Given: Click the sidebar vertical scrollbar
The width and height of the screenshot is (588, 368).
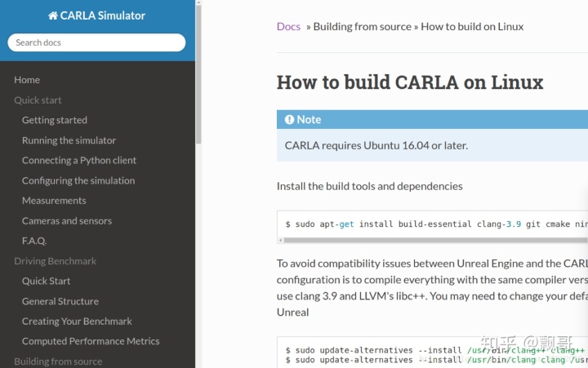Looking at the screenshot, I should click(198, 74).
